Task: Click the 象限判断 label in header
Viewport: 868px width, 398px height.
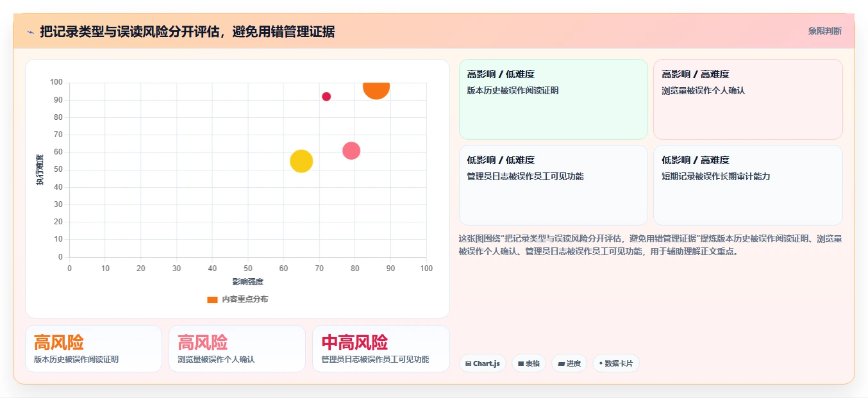Action: click(825, 31)
